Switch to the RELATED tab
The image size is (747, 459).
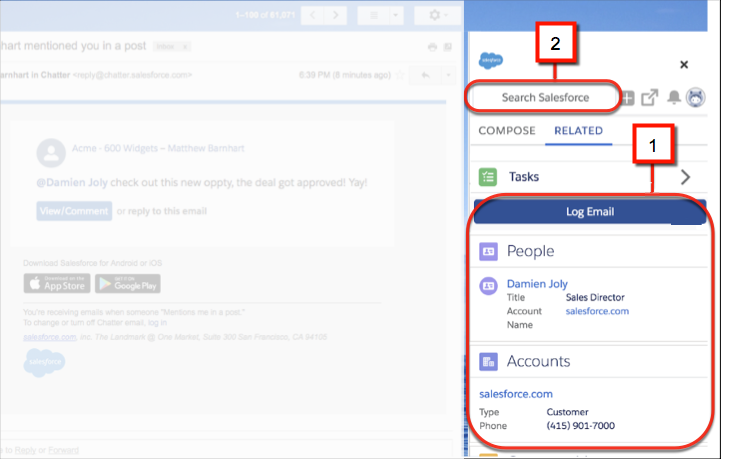click(x=578, y=131)
